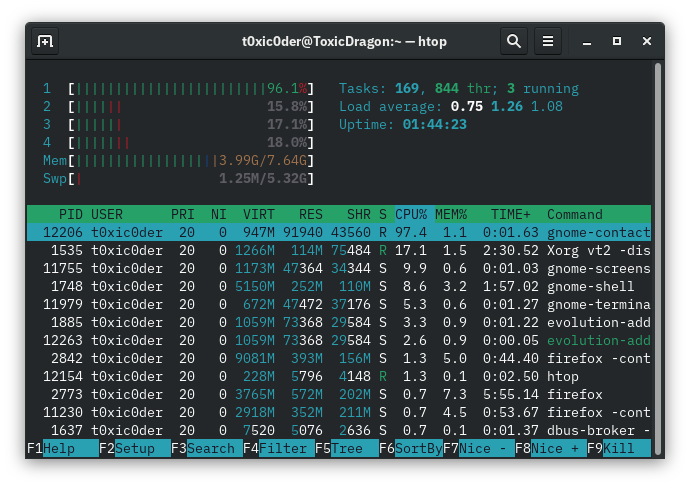Image resolution: width=690 pixels, height=487 pixels.
Task: Click the Tasks count line
Action: coord(459,88)
